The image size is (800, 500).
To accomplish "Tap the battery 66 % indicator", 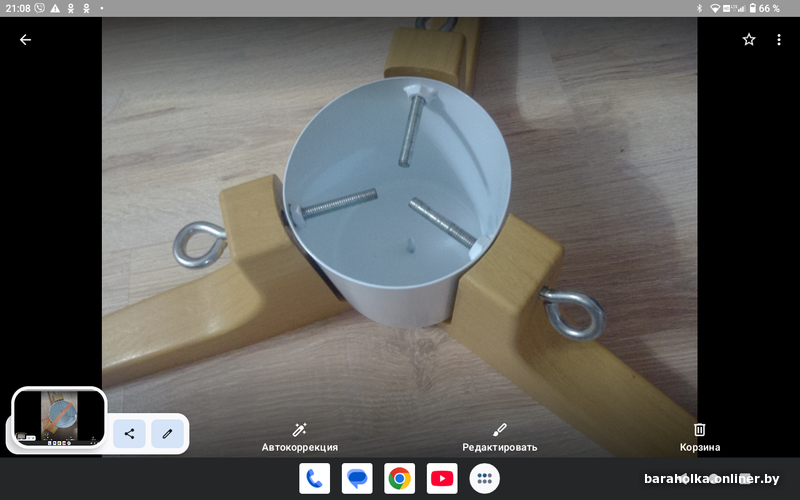I will point(764,8).
